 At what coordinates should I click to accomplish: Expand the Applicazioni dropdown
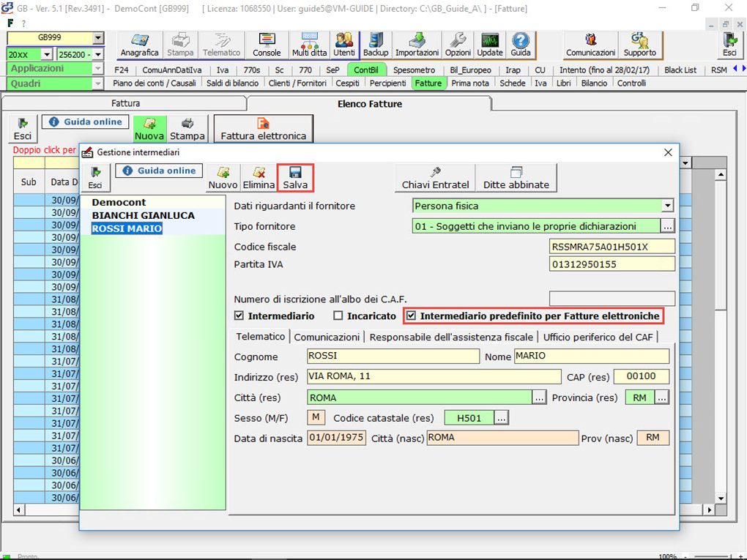coord(97,69)
